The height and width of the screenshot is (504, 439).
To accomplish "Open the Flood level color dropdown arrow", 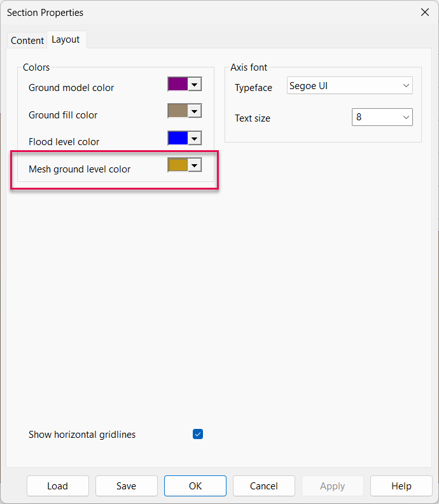I will pos(195,138).
